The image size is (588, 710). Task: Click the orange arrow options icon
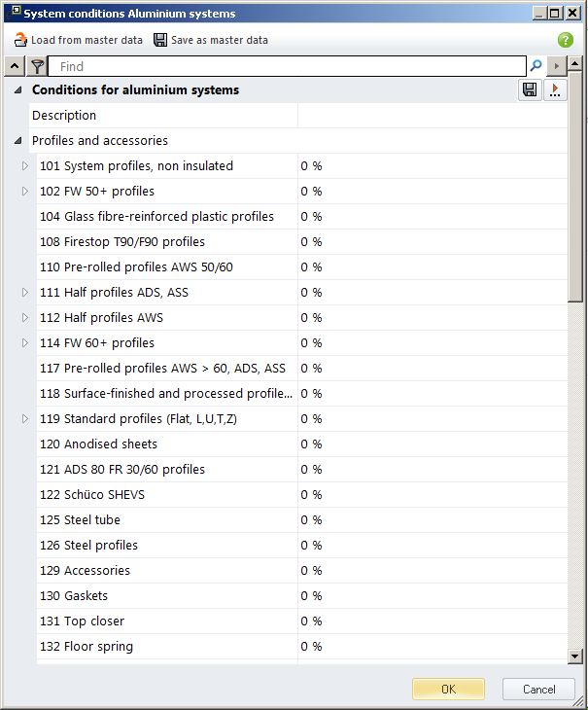tap(555, 90)
